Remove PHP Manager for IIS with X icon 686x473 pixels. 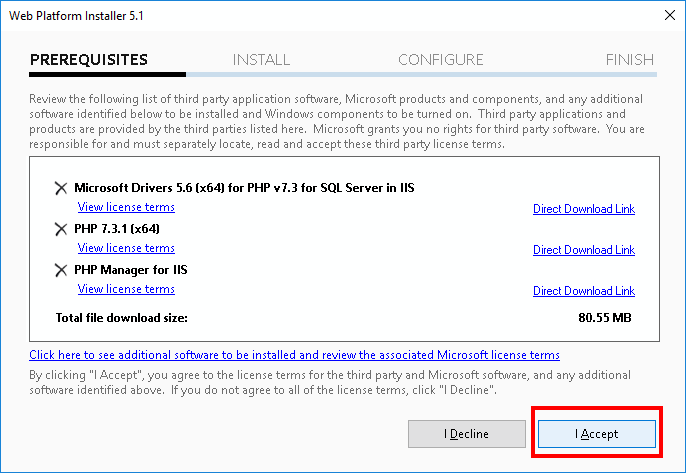coord(61,270)
